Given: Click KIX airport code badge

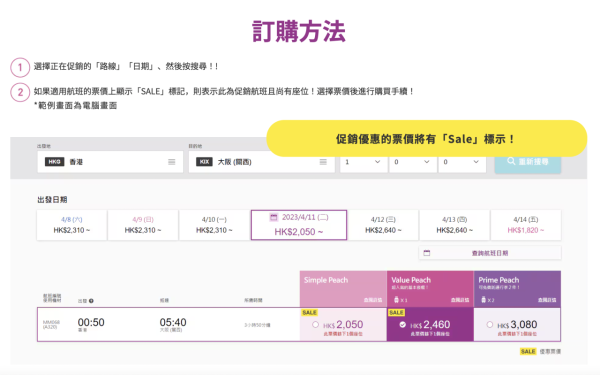Looking at the screenshot, I should [x=204, y=162].
